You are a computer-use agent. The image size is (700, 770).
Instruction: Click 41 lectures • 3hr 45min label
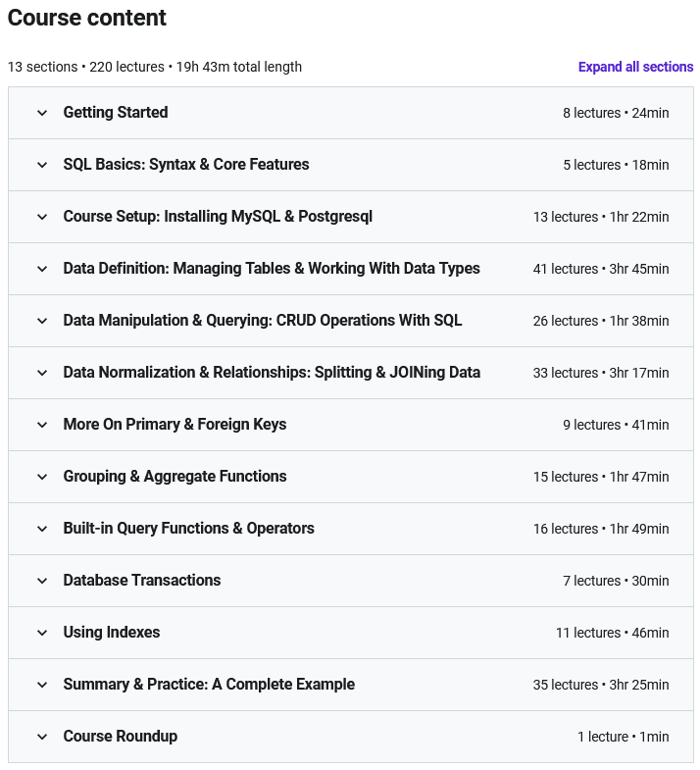(x=601, y=269)
